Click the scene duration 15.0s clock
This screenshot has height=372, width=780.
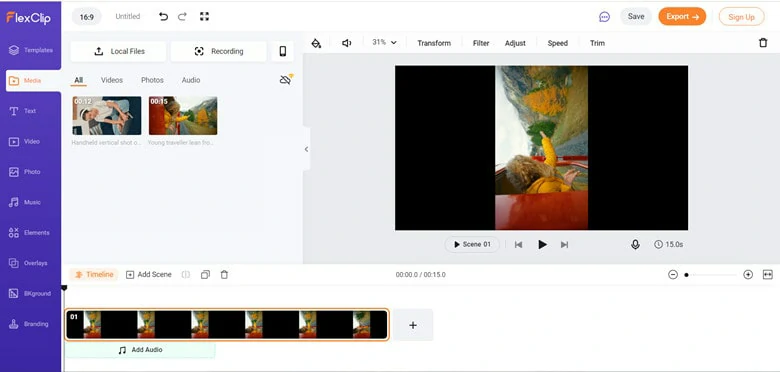coord(669,245)
